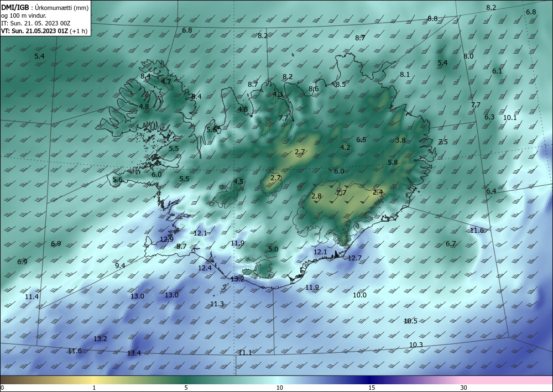Click the map value 2.8 on the glacier
This screenshot has width=553, height=392.
(317, 196)
